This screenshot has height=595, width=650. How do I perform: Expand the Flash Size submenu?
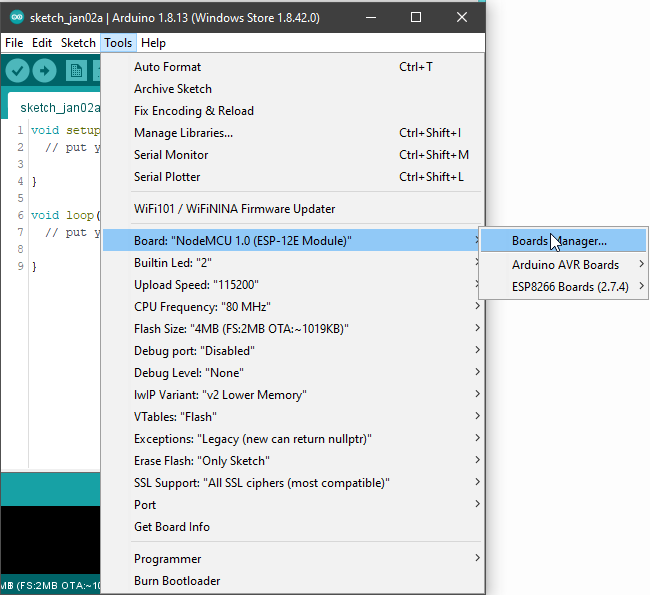click(293, 328)
